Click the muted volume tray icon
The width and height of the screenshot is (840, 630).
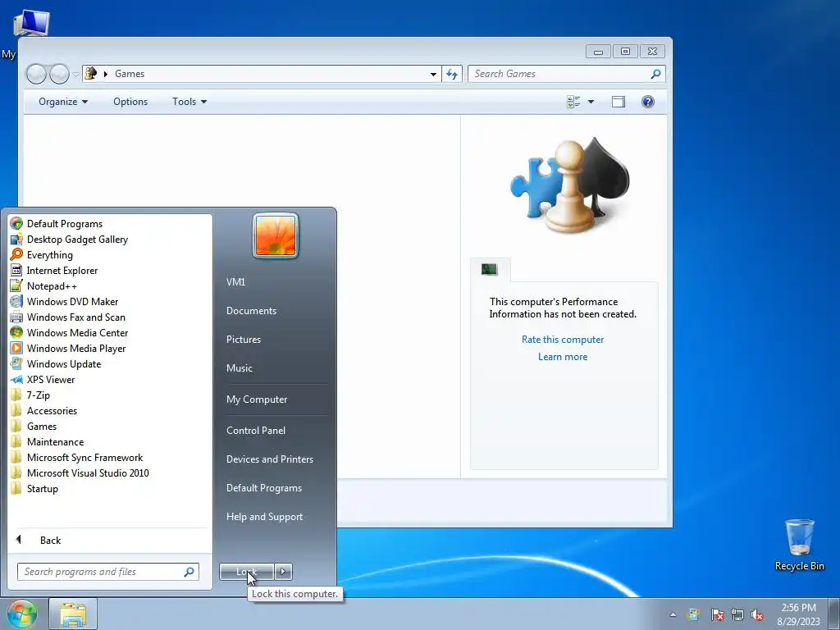[x=757, y=614]
